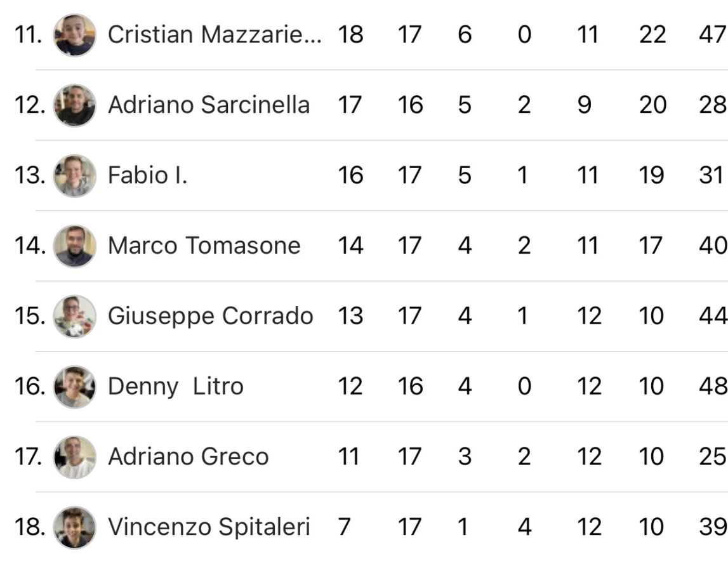Image resolution: width=728 pixels, height=561 pixels.
Task: Click the avatar next to Fabio I.
Action: (75, 176)
